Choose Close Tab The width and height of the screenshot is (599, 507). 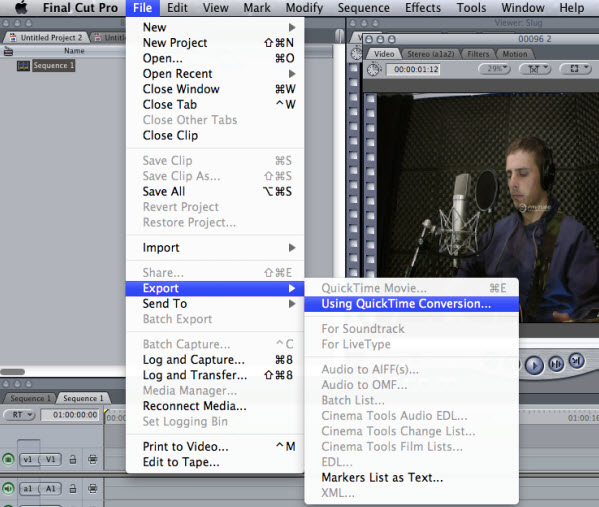coord(215,104)
